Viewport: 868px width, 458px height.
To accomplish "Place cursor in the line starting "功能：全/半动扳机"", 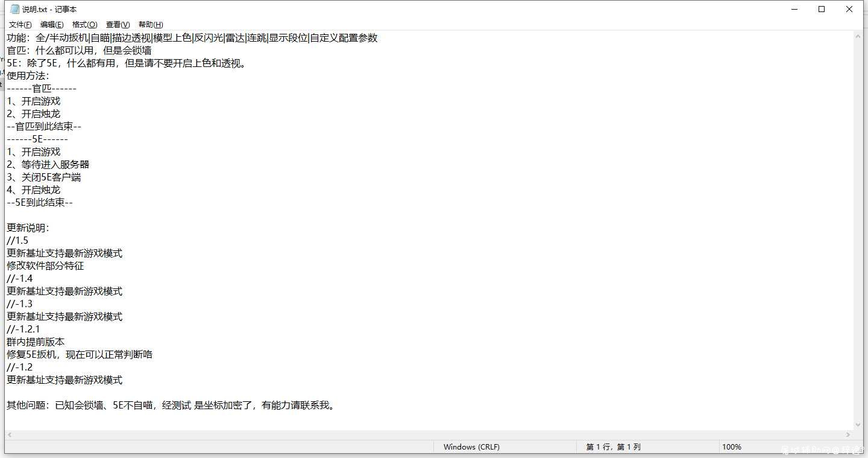I will pyautogui.click(x=192, y=38).
